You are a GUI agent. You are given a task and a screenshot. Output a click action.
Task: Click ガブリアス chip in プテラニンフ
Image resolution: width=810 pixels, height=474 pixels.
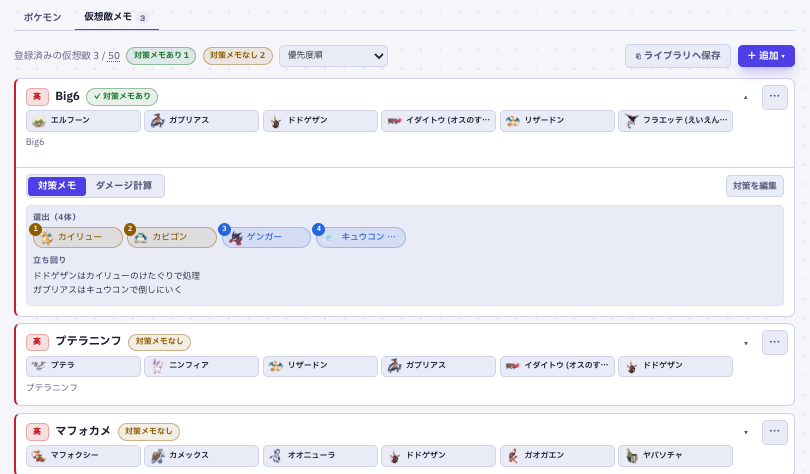[x=439, y=366]
